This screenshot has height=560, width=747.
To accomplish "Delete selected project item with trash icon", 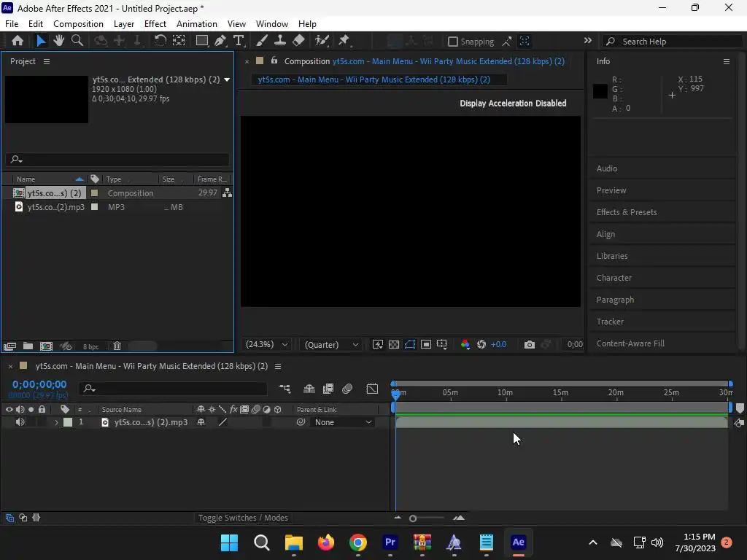I will (x=117, y=346).
